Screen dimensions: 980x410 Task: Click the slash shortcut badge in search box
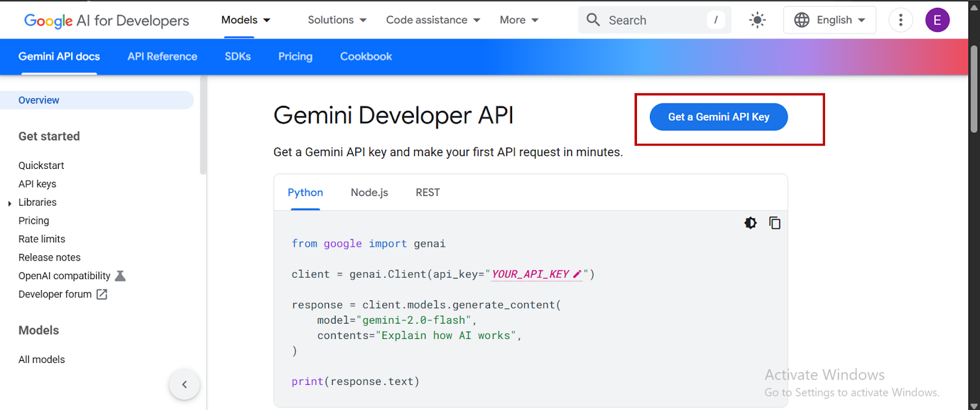[x=715, y=20]
